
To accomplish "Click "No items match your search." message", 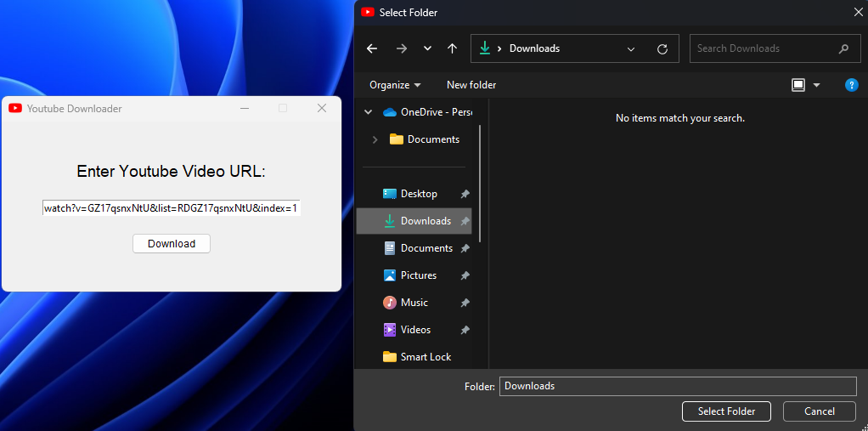I will tap(679, 118).
